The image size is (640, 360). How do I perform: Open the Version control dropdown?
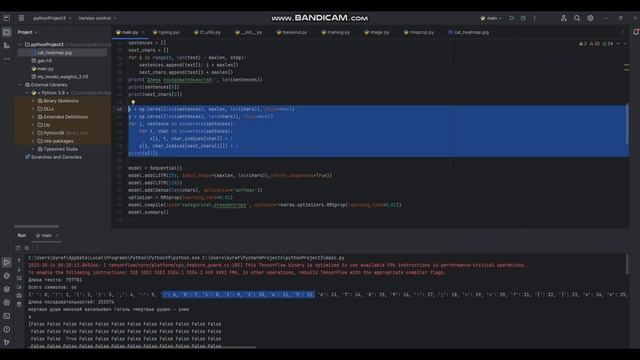(x=97, y=18)
